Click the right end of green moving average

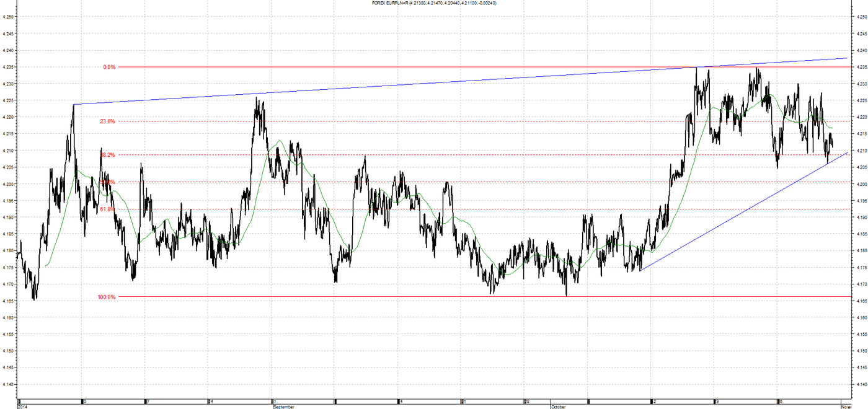click(832, 128)
